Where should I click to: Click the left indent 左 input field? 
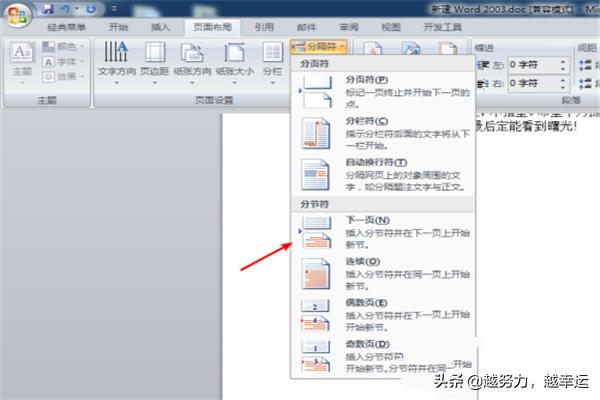point(532,65)
